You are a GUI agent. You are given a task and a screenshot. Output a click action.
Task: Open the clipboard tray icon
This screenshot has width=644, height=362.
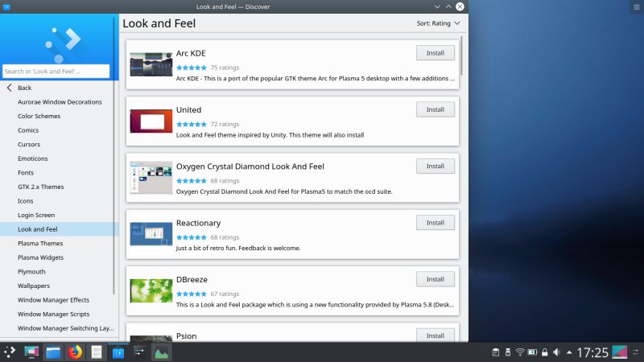pyautogui.click(x=496, y=352)
